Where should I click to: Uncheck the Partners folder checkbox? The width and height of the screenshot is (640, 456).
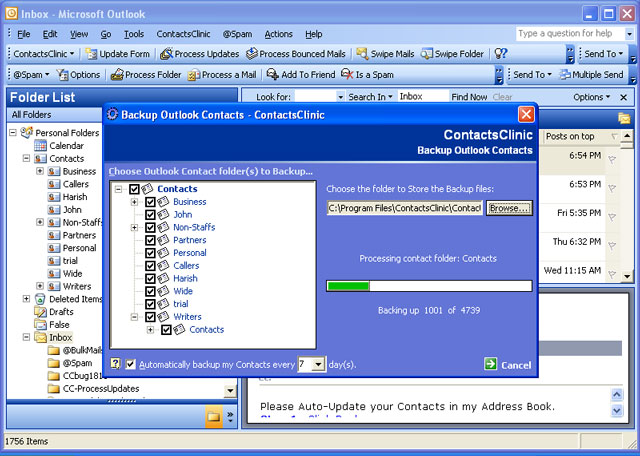pos(150,240)
